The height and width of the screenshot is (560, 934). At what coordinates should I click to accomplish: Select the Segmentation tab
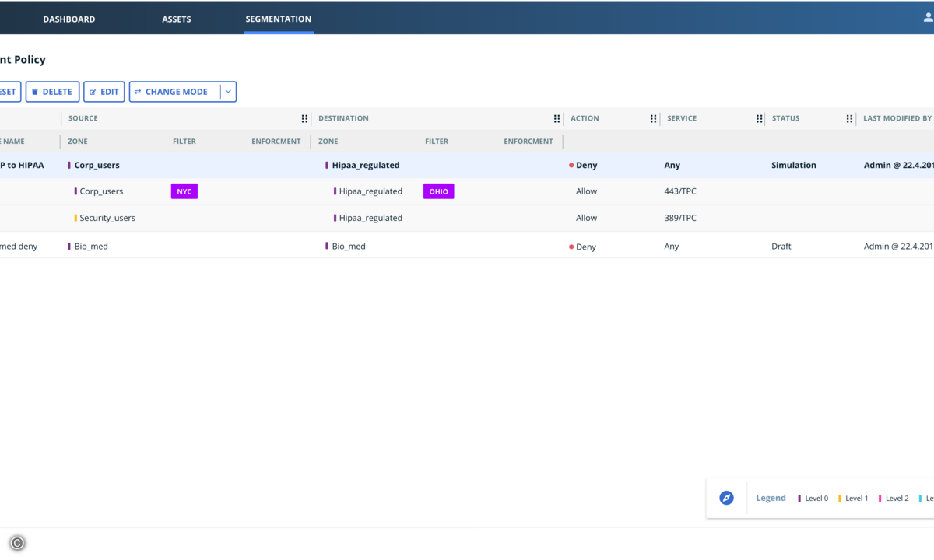tap(279, 19)
